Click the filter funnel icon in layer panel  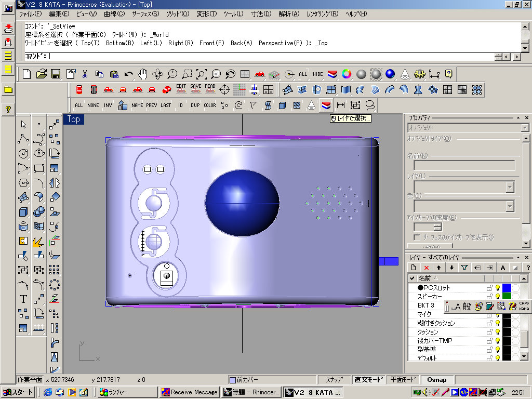coord(464,268)
